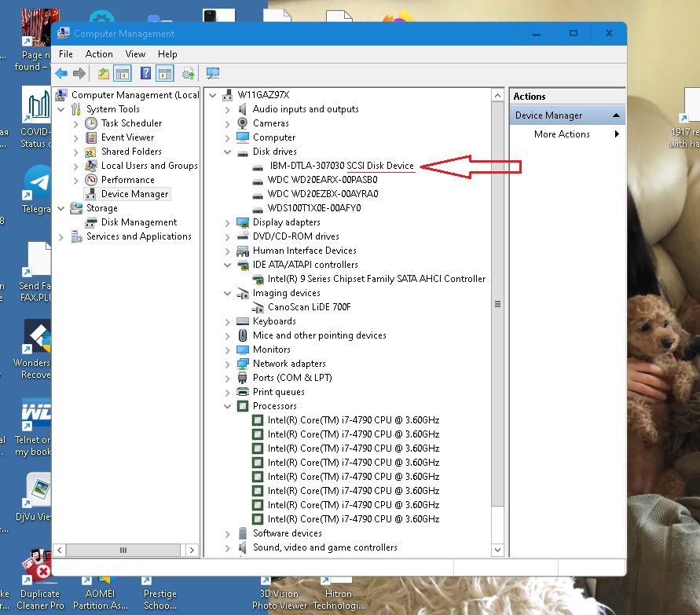Viewport: 700px width, 615px height.
Task: Collapse the System Tools node
Action: (x=61, y=109)
